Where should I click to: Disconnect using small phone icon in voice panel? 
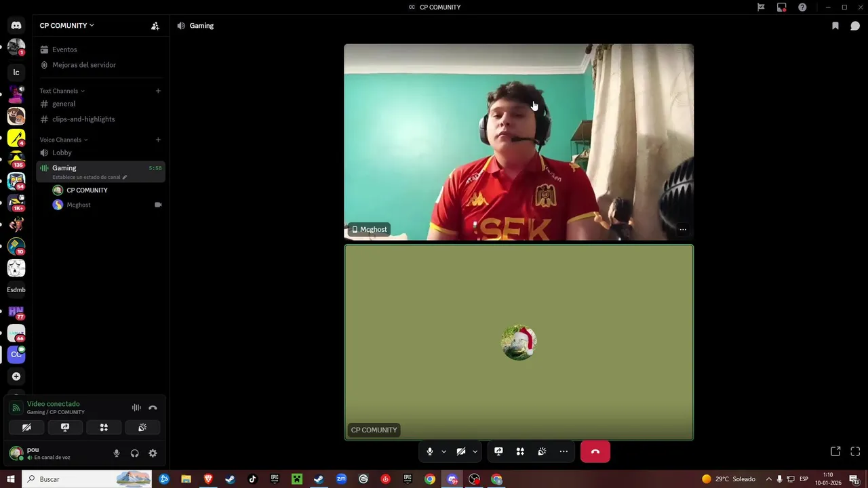(153, 408)
